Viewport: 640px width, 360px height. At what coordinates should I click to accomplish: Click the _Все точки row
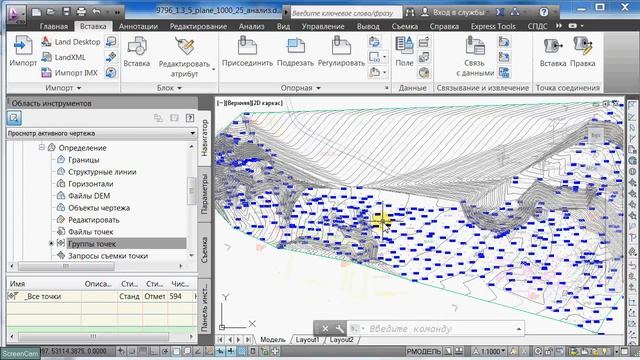pyautogui.click(x=101, y=296)
